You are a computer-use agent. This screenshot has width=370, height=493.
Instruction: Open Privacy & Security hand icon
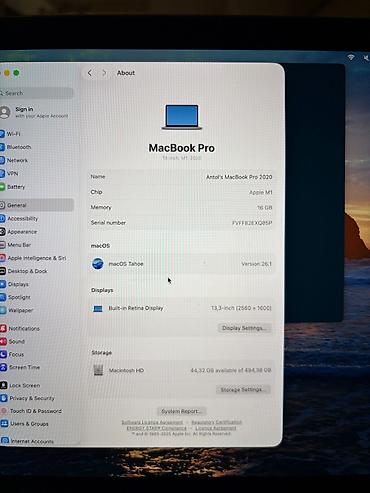pos(4,398)
